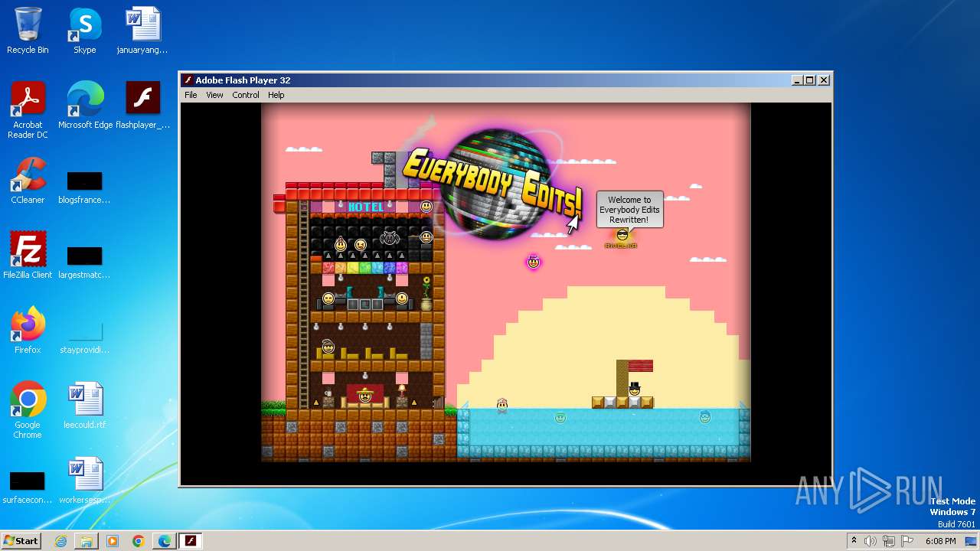Click the green smiley underwater in the pool
Viewport: 980px width, 551px height.
click(560, 418)
